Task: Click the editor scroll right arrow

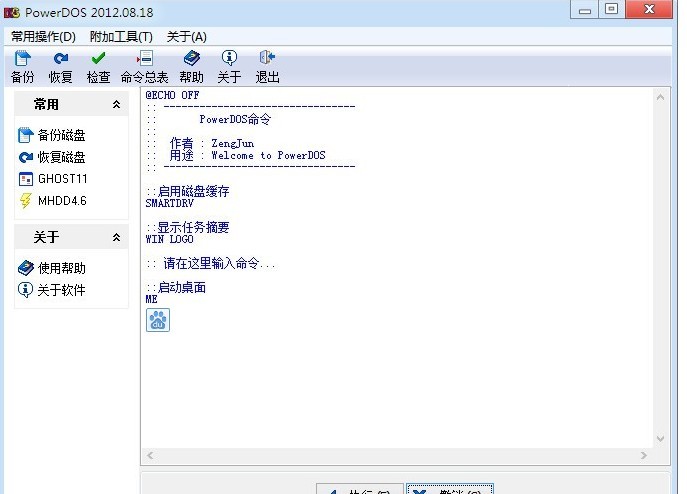Action: pyautogui.click(x=644, y=455)
